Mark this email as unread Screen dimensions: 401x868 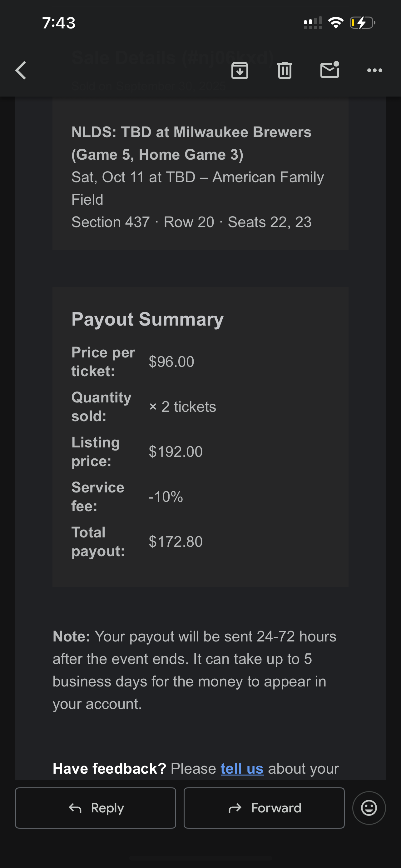(329, 70)
